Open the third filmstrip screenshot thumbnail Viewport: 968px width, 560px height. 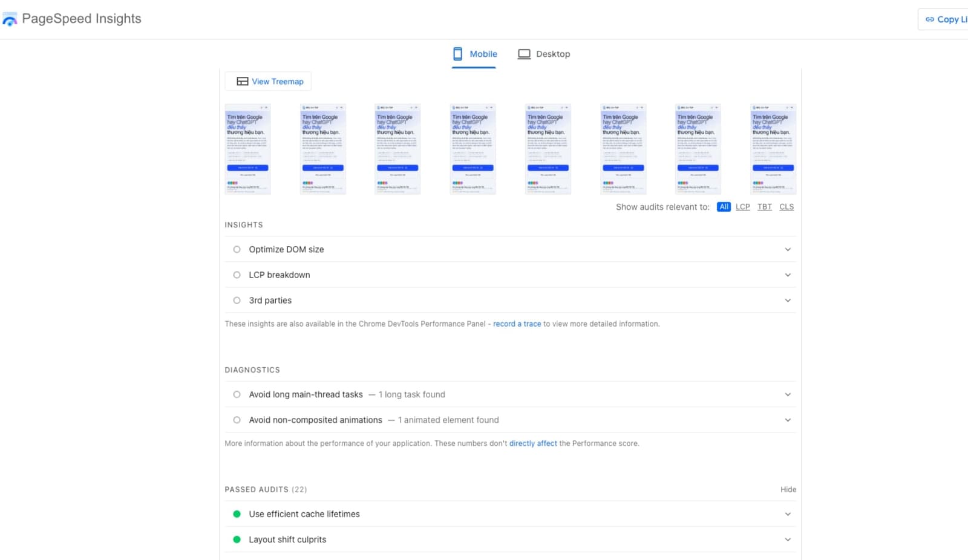tap(397, 149)
